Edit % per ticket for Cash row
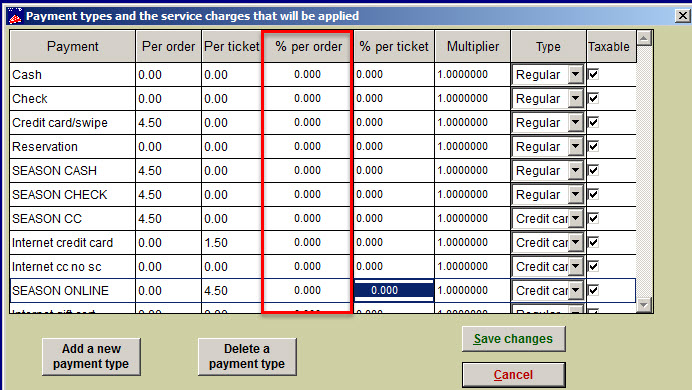Screen dimensions: 692x390 click(x=394, y=75)
